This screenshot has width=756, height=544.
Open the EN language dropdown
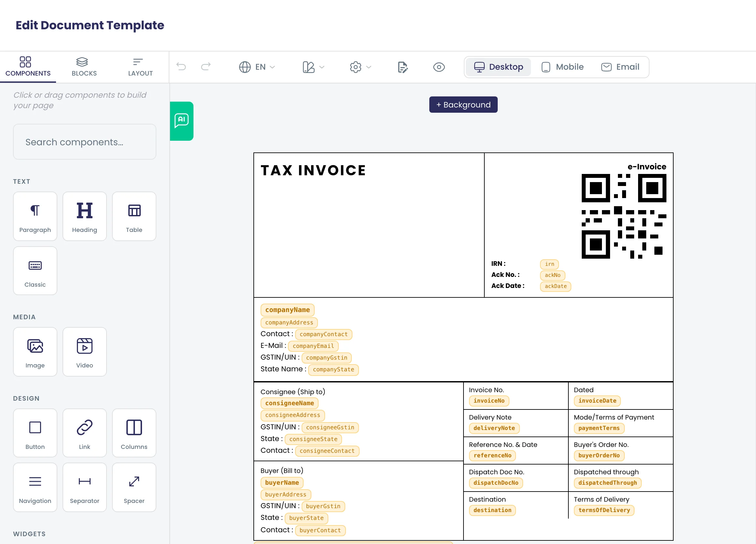(257, 67)
